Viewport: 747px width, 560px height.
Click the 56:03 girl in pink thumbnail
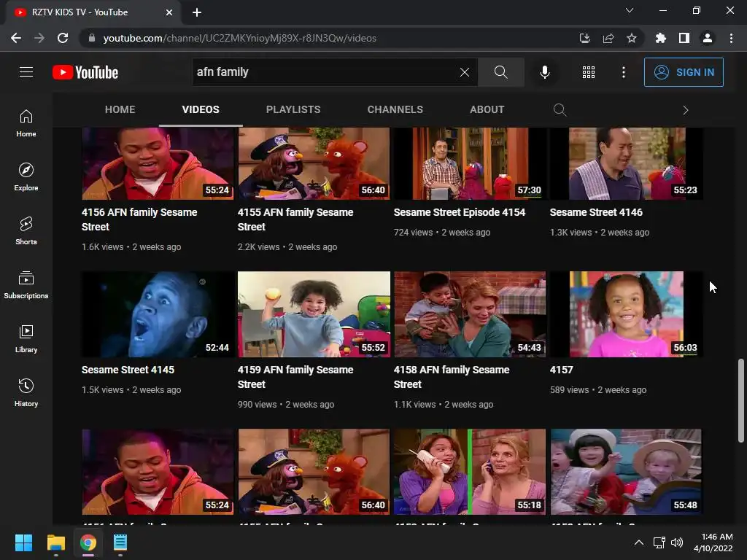626,314
